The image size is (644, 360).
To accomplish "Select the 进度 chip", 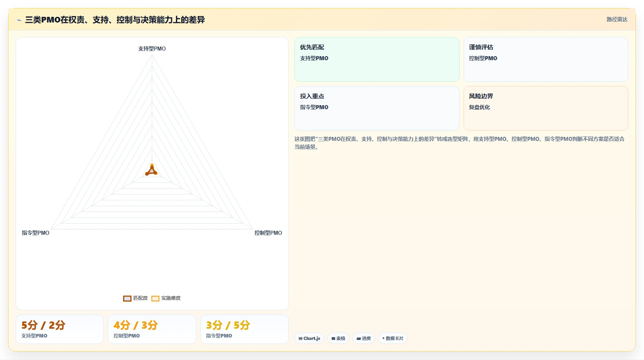I will pos(364,338).
